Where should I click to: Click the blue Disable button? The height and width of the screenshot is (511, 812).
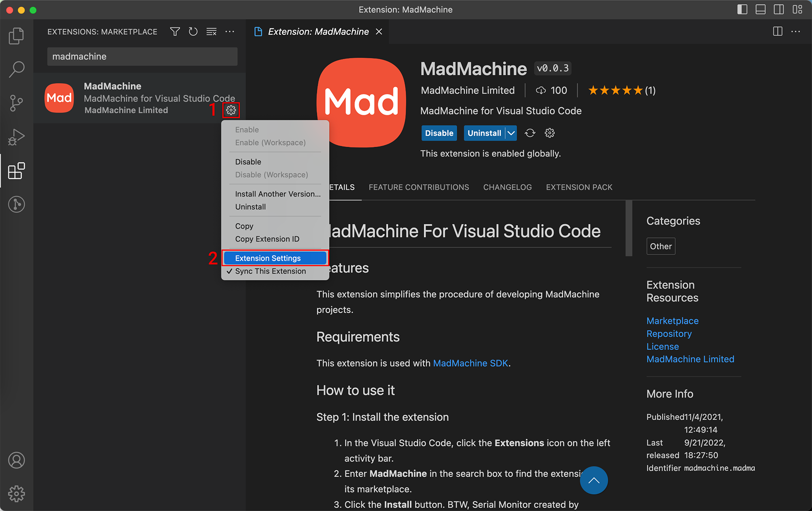point(439,133)
